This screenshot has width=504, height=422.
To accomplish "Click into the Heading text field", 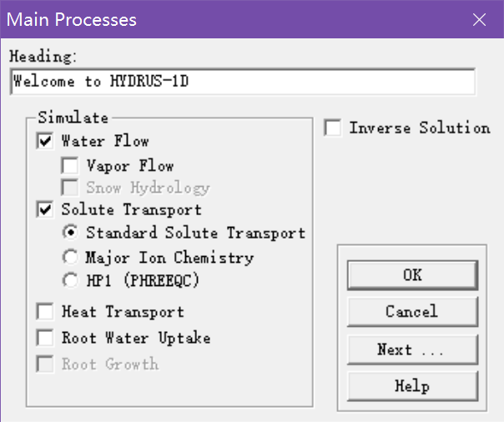I will coord(242,82).
